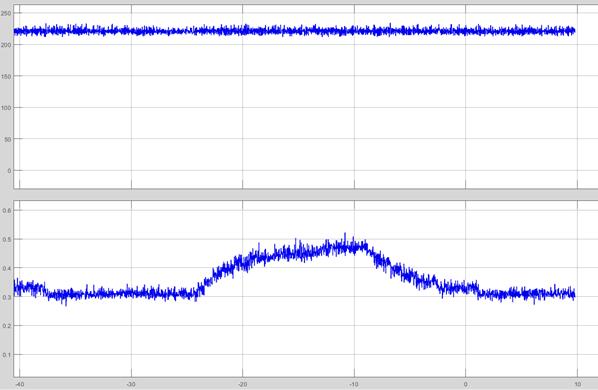Click the right end of upper flat signal

(574, 31)
